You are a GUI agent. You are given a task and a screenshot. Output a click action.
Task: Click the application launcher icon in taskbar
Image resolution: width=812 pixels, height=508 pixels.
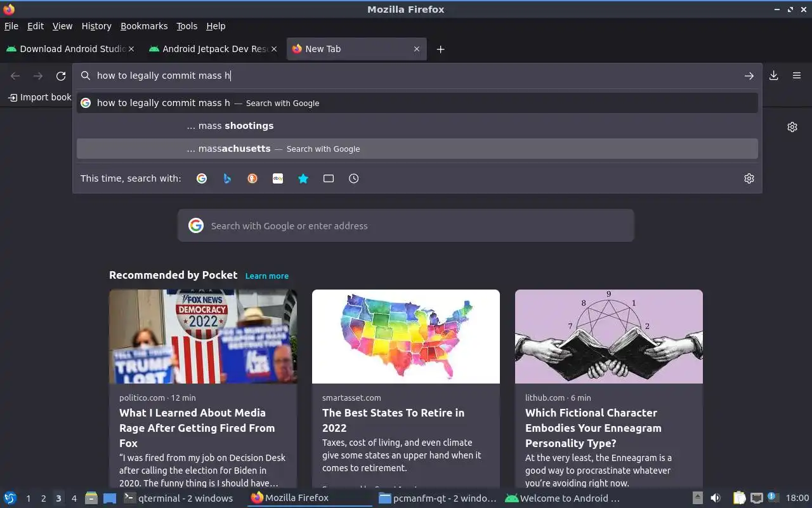pos(10,498)
